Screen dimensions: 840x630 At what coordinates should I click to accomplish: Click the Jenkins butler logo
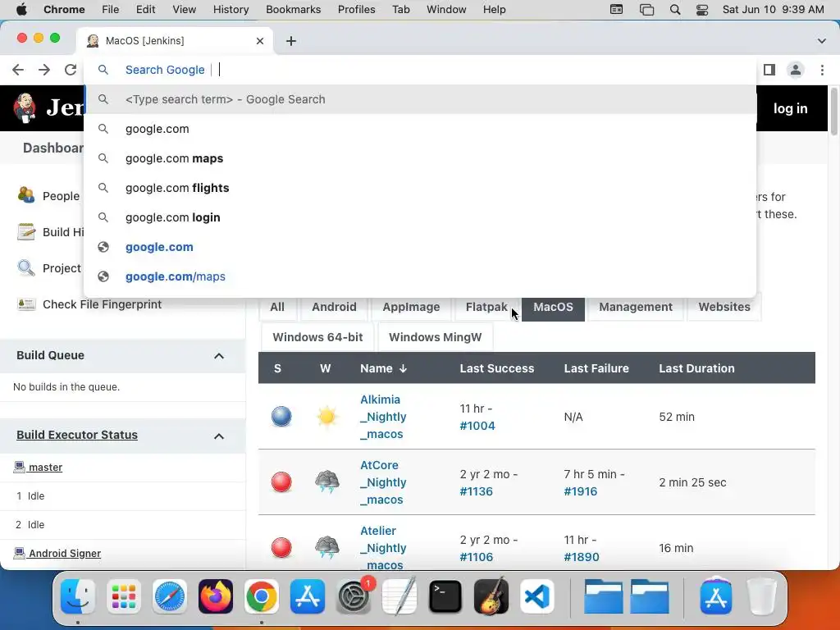coord(25,108)
